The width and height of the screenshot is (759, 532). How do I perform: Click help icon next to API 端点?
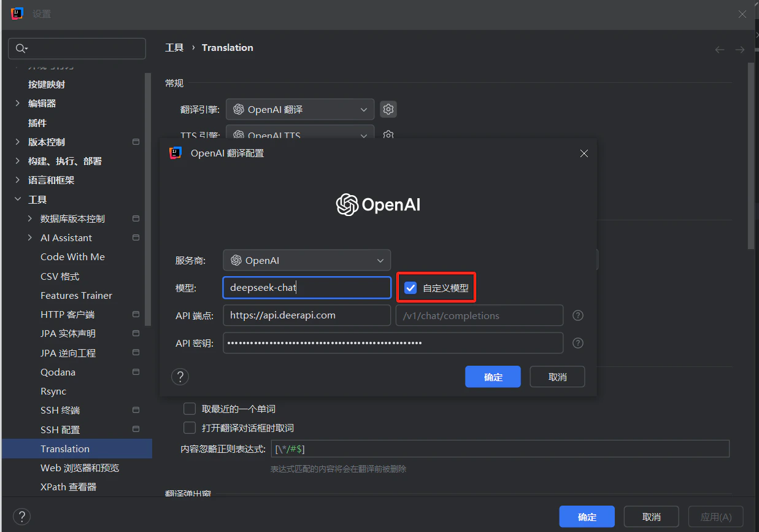tap(577, 315)
